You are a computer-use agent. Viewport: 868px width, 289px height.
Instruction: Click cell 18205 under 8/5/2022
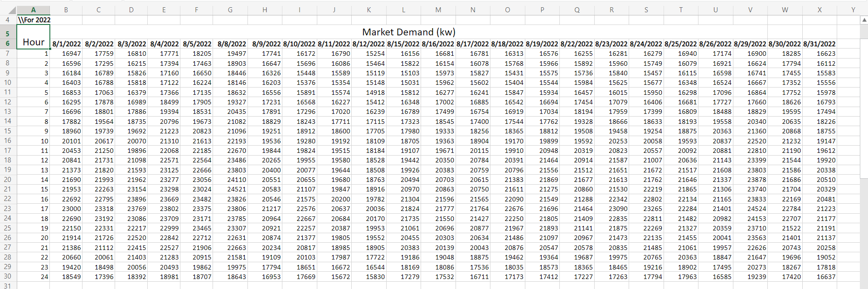[x=197, y=54]
